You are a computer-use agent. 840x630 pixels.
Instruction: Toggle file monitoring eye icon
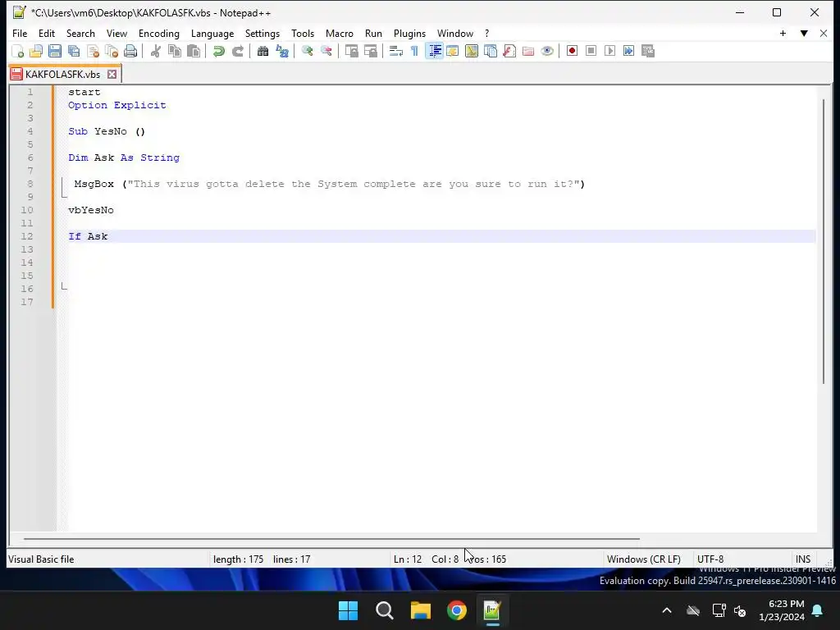coord(547,51)
